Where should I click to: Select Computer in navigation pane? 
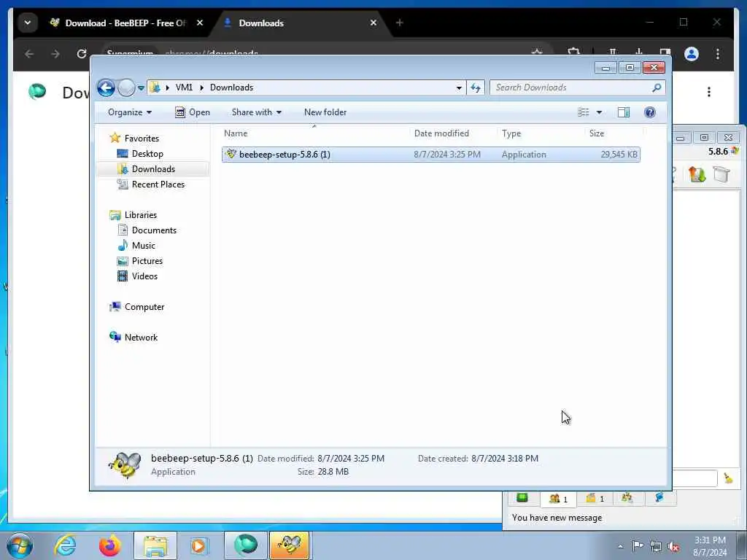(x=144, y=307)
